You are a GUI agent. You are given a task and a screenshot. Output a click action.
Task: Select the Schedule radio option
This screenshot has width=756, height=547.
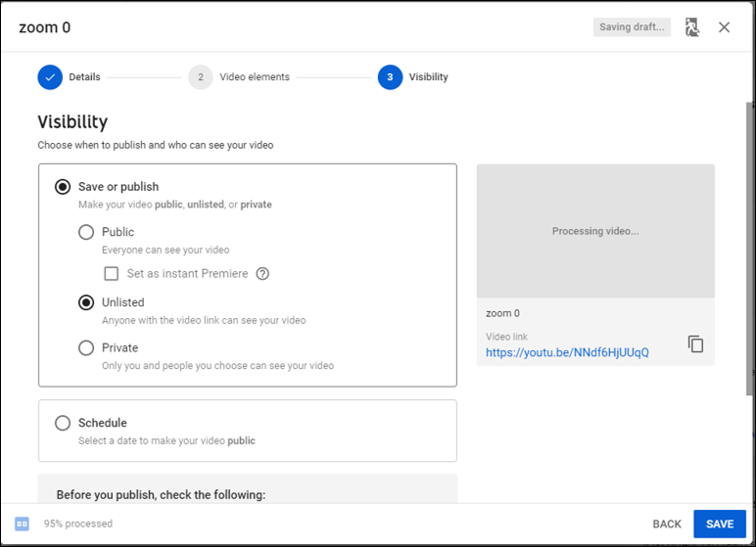(x=63, y=423)
